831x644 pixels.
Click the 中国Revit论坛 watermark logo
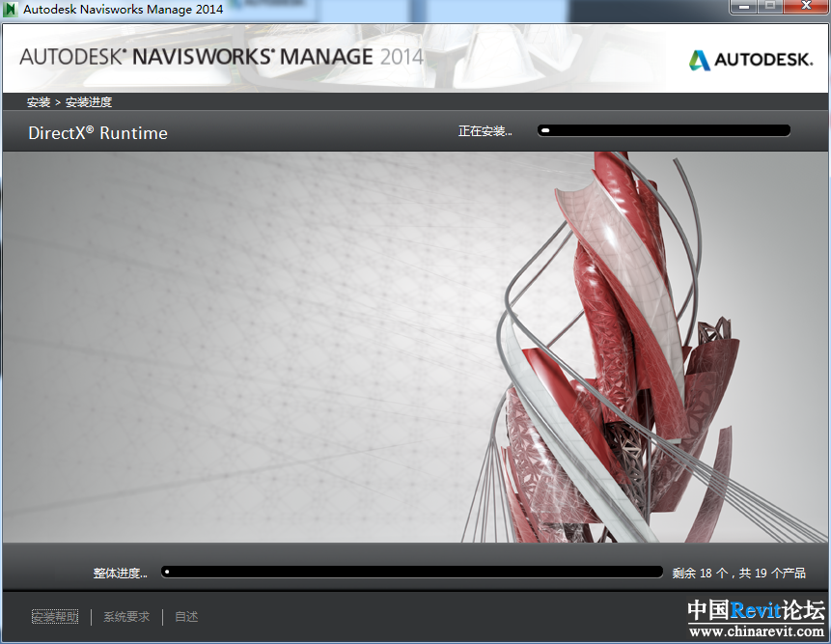(x=756, y=610)
